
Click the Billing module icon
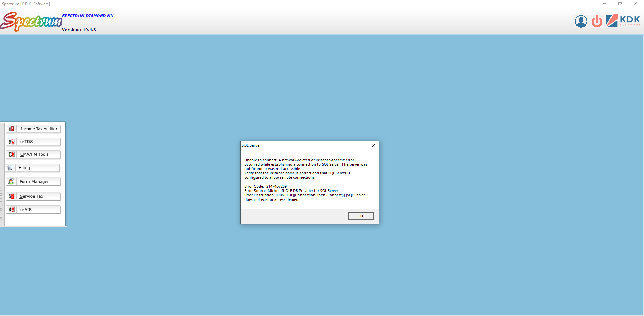[10, 168]
